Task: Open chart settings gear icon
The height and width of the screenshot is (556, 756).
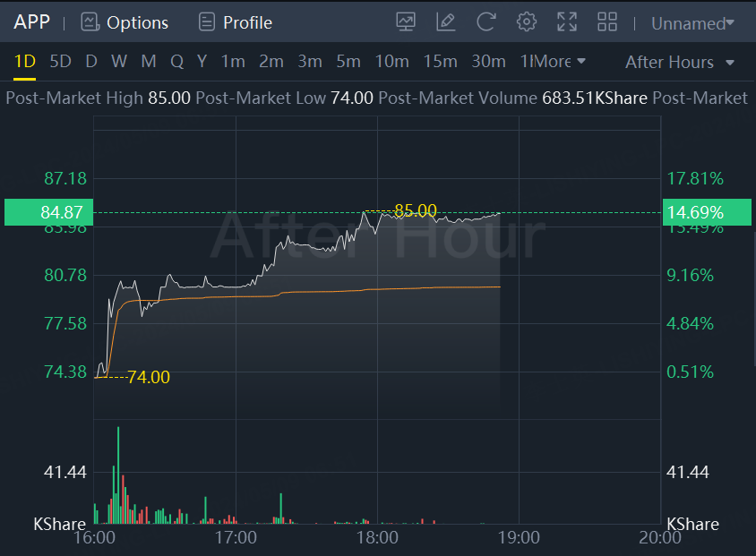Action: pyautogui.click(x=527, y=22)
